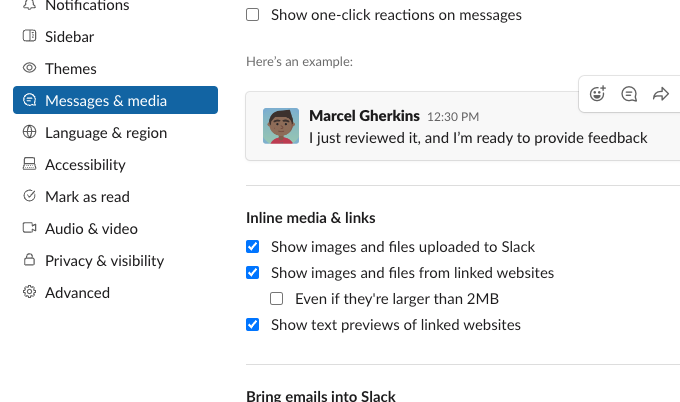
Task: Click the Notifications bell icon
Action: tap(29, 4)
